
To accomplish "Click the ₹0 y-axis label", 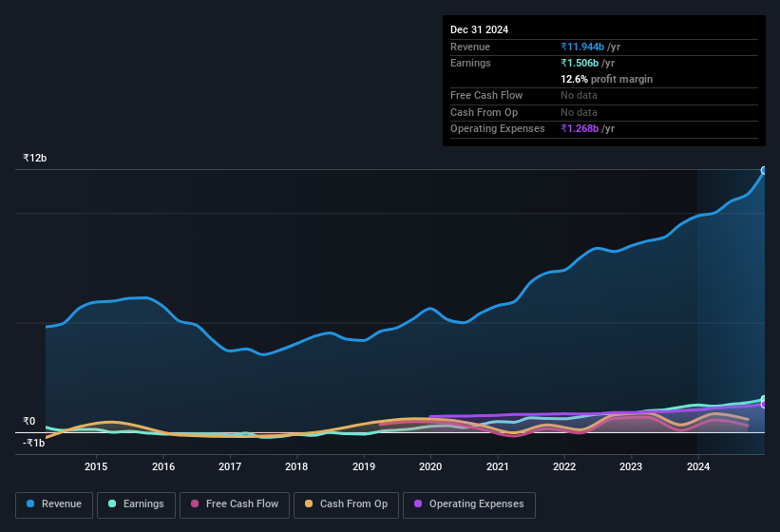I will tap(29, 421).
